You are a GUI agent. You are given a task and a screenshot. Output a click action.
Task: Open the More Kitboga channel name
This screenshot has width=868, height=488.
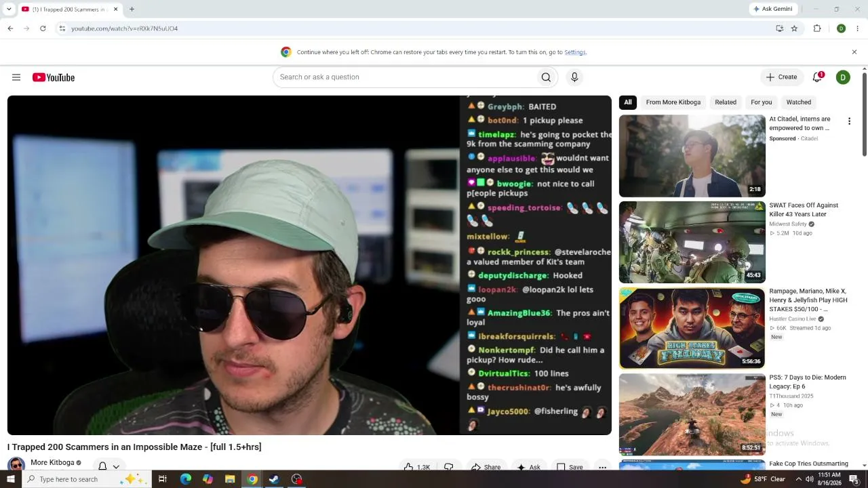coord(52,463)
